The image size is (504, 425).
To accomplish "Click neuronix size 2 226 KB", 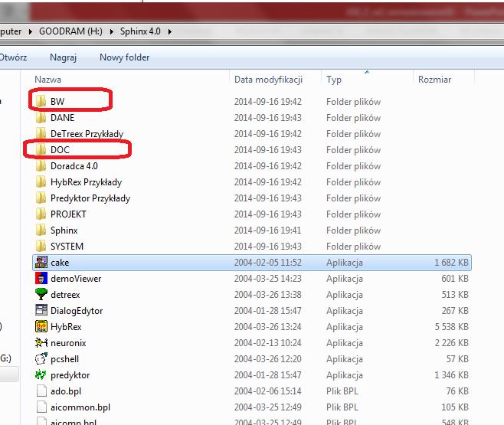I will click(x=452, y=343).
